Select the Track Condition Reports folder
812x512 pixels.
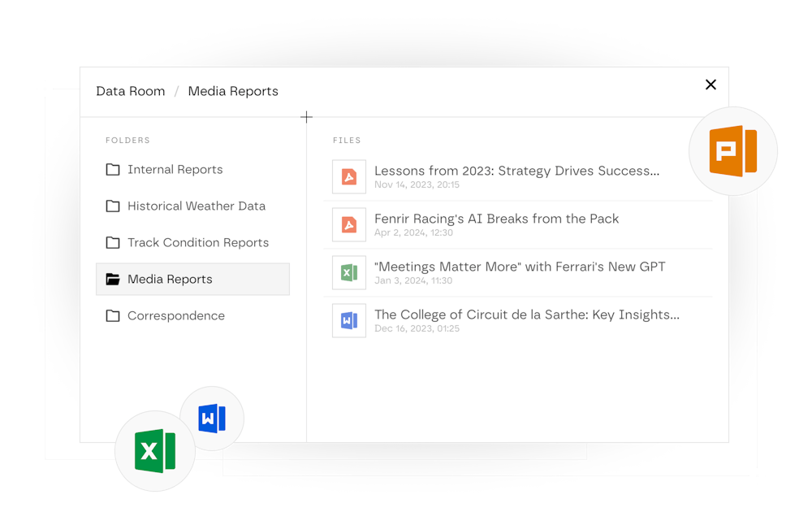coord(197,243)
